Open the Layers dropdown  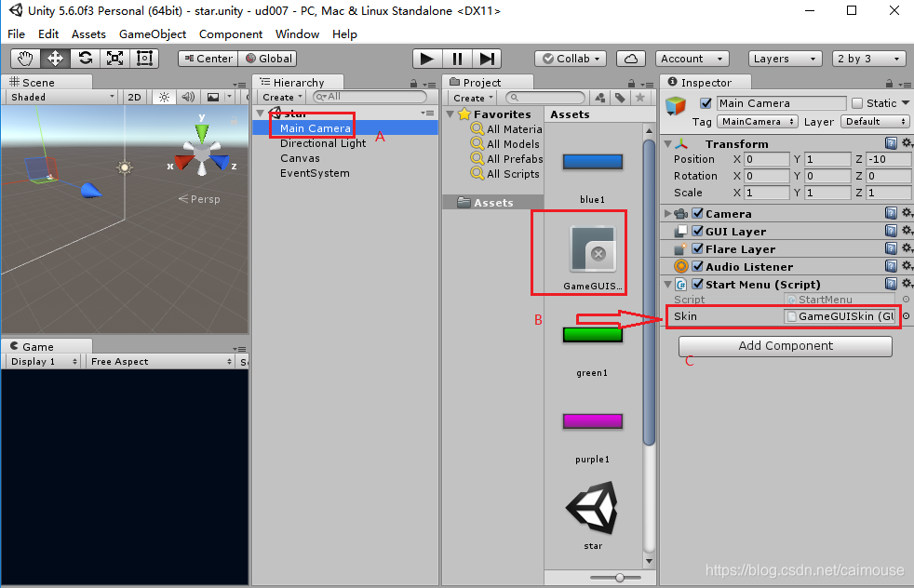785,59
